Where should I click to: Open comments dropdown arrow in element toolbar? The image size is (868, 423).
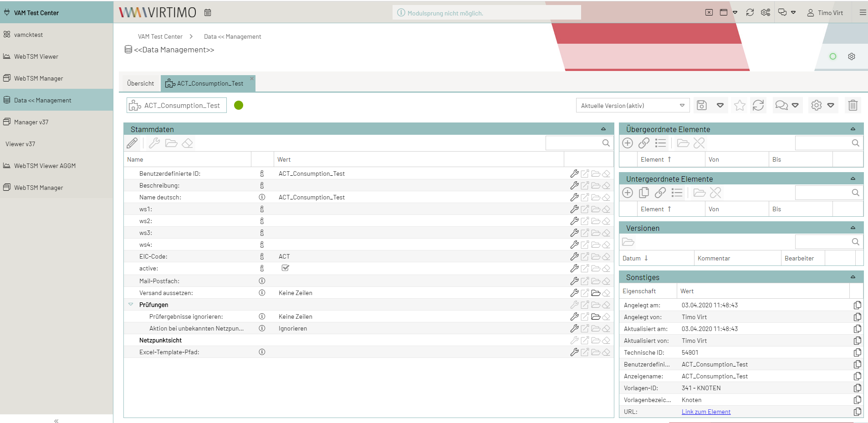[795, 106]
